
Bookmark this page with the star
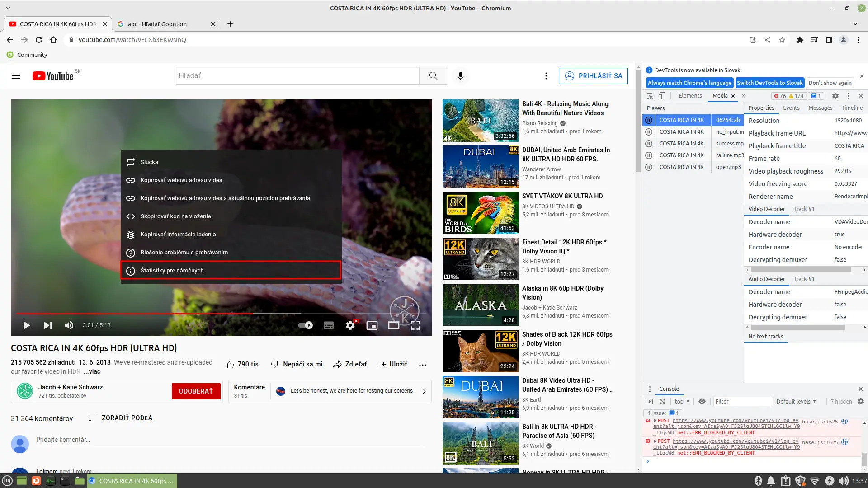[782, 40]
